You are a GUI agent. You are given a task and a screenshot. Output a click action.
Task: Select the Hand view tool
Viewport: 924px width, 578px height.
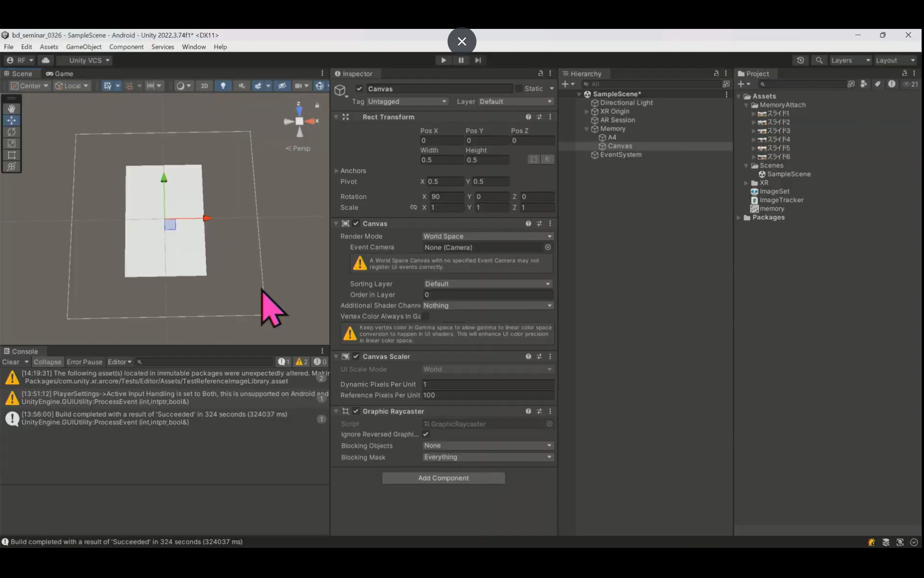(x=12, y=109)
